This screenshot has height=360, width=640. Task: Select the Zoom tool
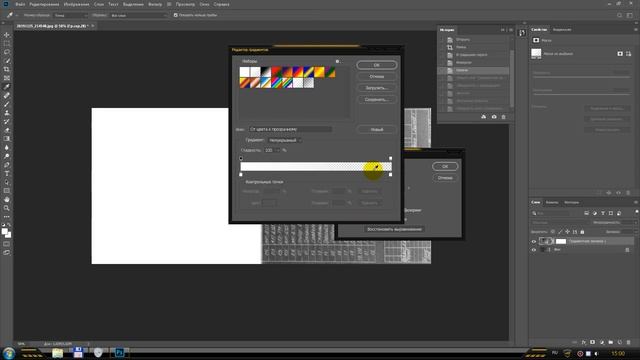click(x=7, y=208)
